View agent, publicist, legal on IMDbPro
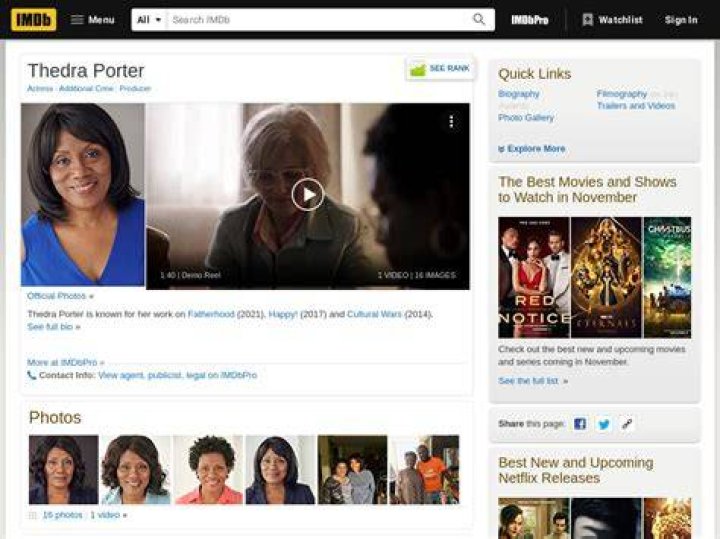 click(177, 375)
